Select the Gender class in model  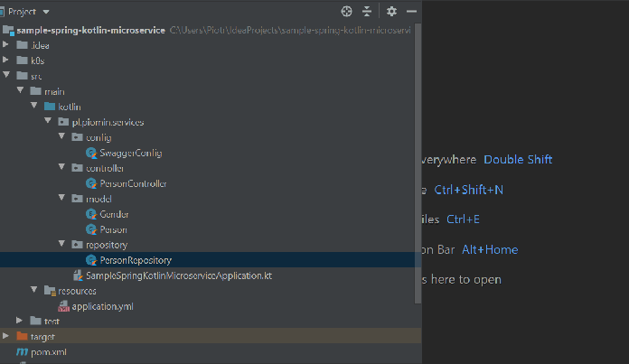pos(114,214)
